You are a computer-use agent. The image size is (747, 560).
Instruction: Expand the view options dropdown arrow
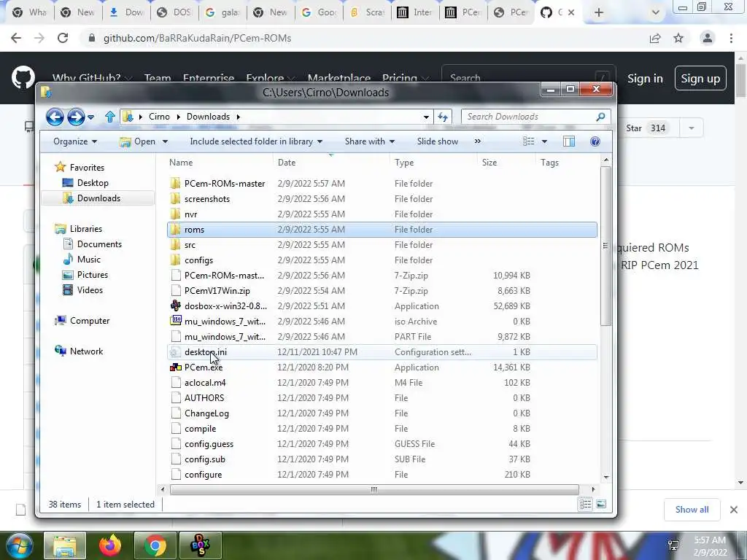pyautogui.click(x=544, y=141)
